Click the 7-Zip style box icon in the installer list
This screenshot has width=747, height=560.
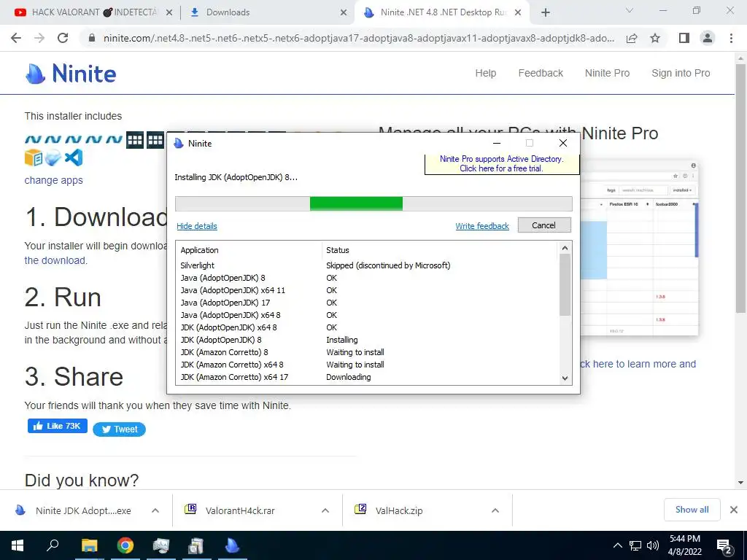(34, 157)
